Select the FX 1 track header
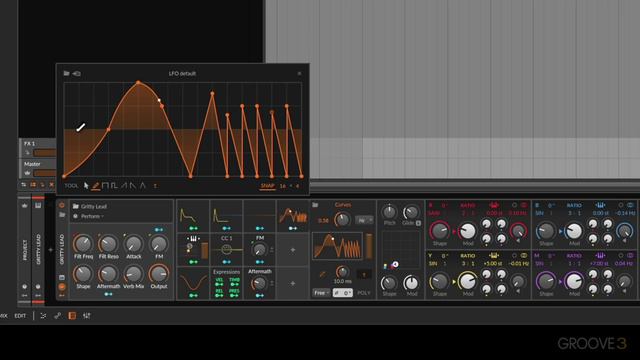The height and width of the screenshot is (360, 640). pyautogui.click(x=38, y=148)
